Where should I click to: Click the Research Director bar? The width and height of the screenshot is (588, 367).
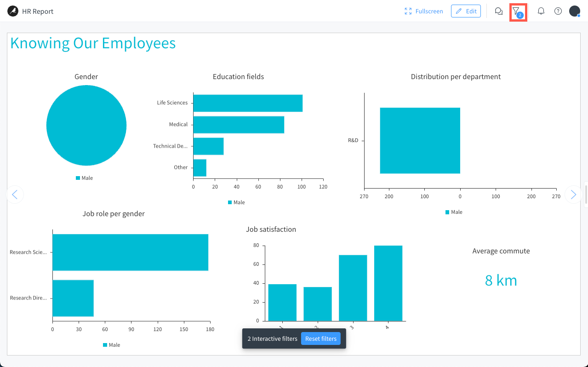[x=73, y=298]
